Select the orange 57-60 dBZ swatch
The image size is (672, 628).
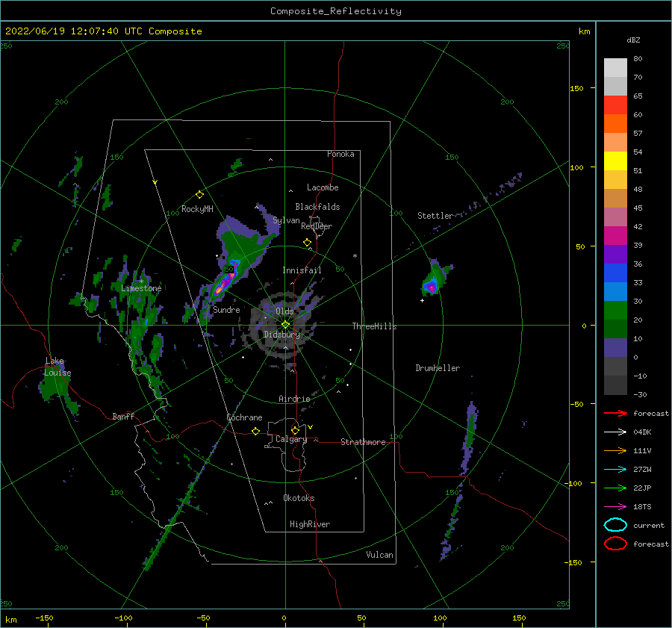click(x=615, y=124)
